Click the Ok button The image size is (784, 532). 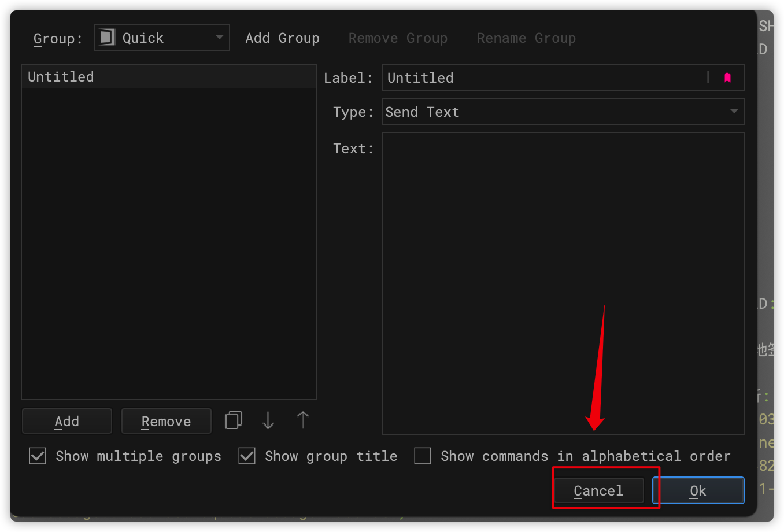(698, 490)
